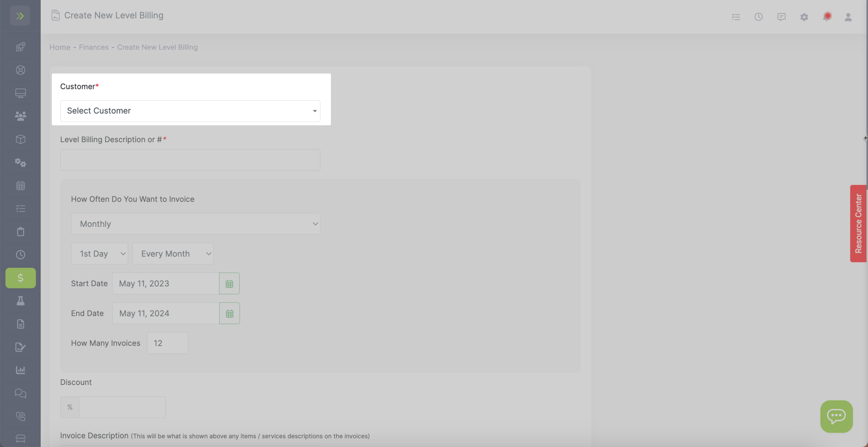Expand the sidebar with double-chevron icon
Image resolution: width=868 pixels, height=447 pixels.
coord(20,16)
